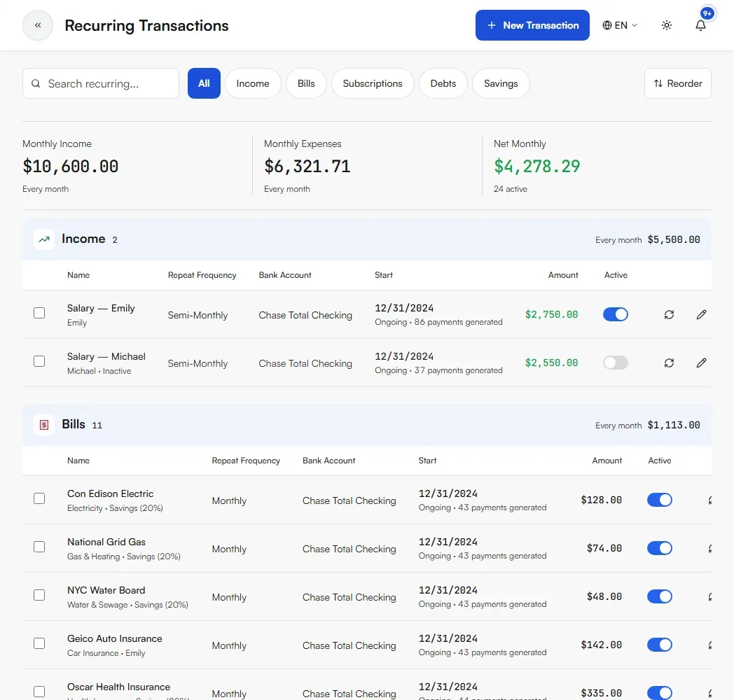Click the Income section trend icon
The image size is (734, 700).
(x=44, y=239)
